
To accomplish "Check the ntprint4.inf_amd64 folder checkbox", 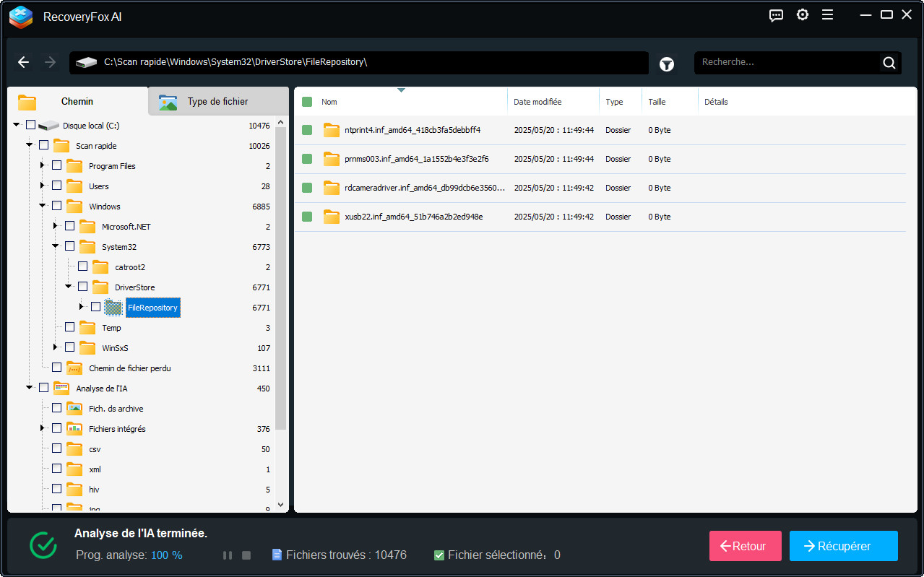I will point(307,130).
